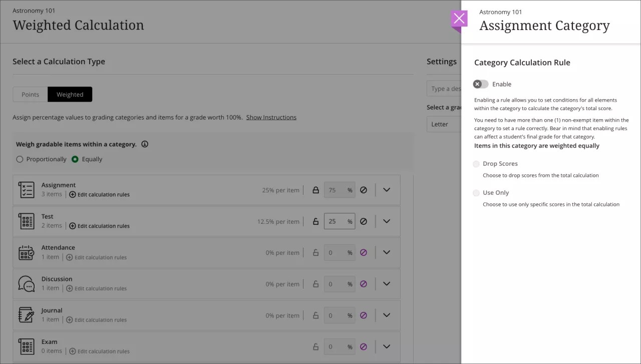Click the Show Instructions link
This screenshot has width=641, height=364.
(271, 117)
